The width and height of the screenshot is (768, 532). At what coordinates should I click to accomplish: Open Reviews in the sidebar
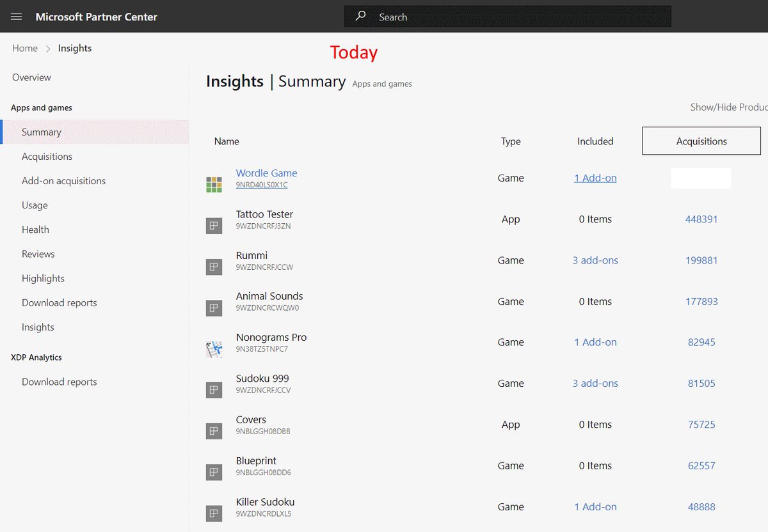pyautogui.click(x=38, y=254)
